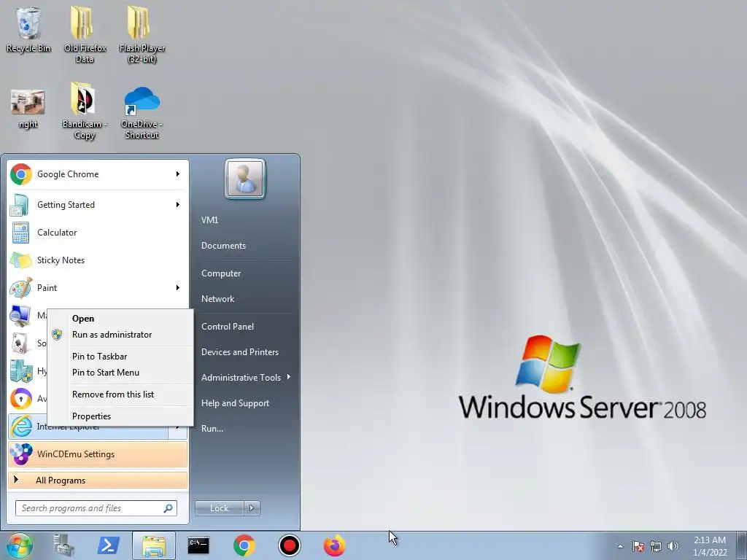This screenshot has height=560, width=747.
Task: Open the Bandicam recorder taskbar icon
Action: (289, 545)
